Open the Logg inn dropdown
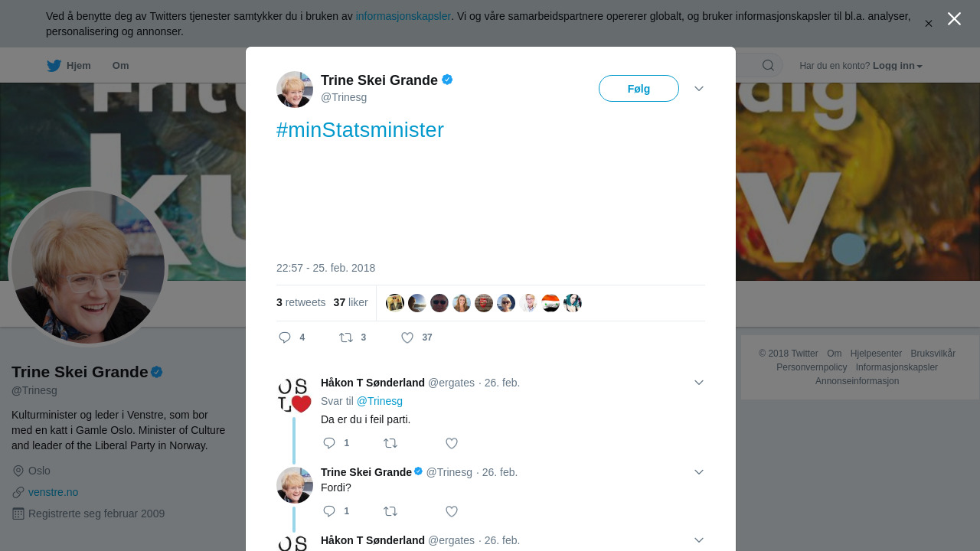This screenshot has height=551, width=980. coord(898,66)
